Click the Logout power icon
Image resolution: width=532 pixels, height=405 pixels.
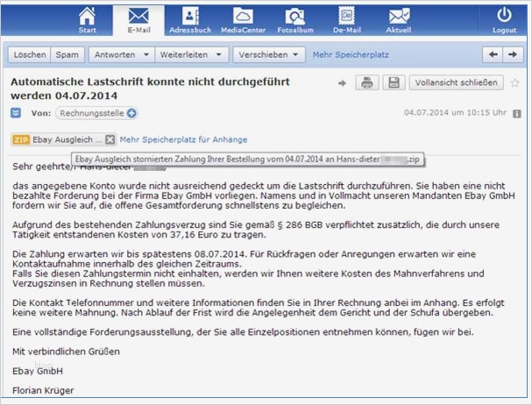point(504,20)
